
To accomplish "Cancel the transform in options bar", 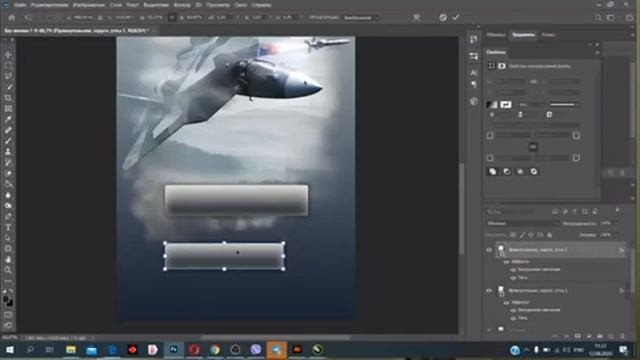I will (443, 18).
